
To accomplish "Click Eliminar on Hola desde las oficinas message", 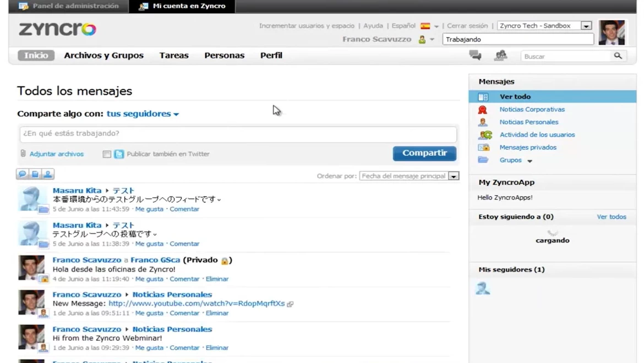I will 217,279.
